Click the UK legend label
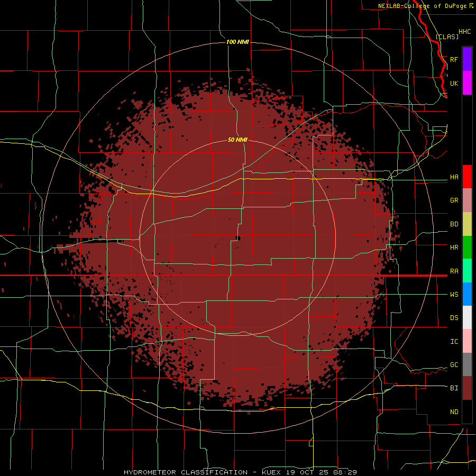The width and height of the screenshot is (476, 476). [x=454, y=84]
